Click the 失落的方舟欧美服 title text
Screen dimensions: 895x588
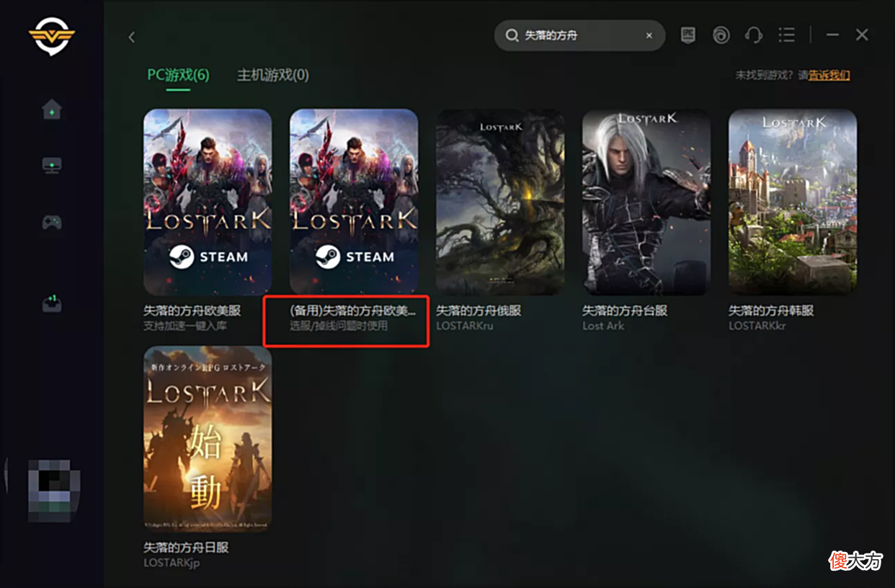coord(192,311)
